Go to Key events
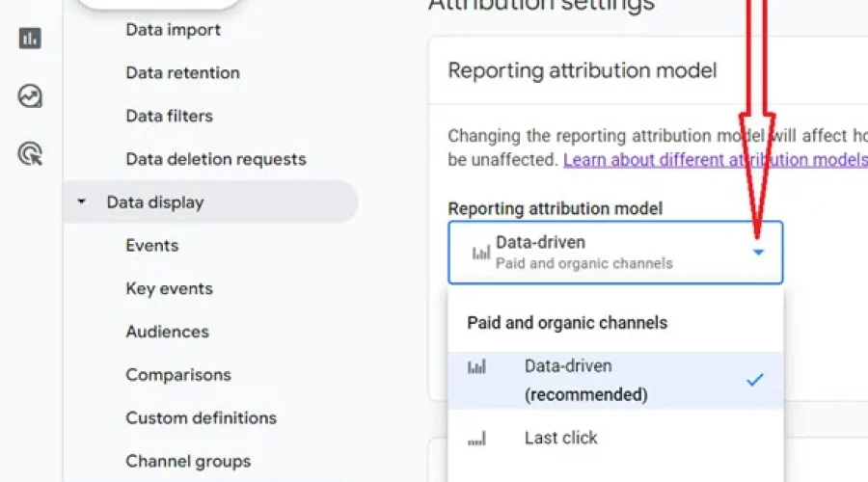The height and width of the screenshot is (482, 868). click(x=170, y=289)
